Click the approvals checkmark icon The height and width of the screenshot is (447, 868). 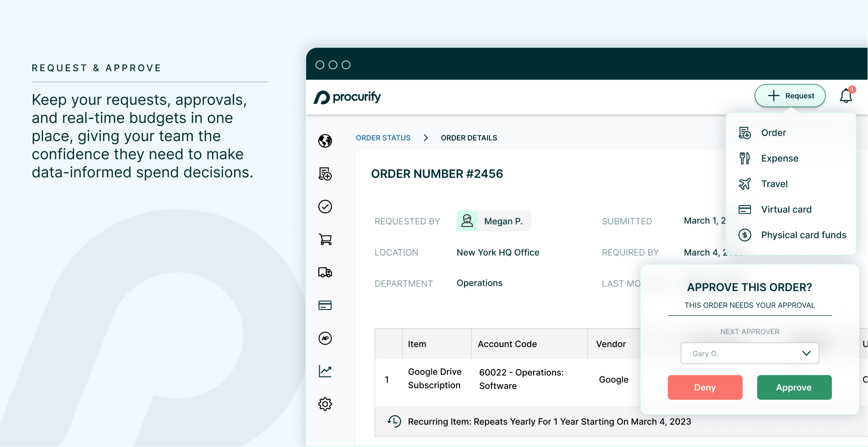point(325,206)
